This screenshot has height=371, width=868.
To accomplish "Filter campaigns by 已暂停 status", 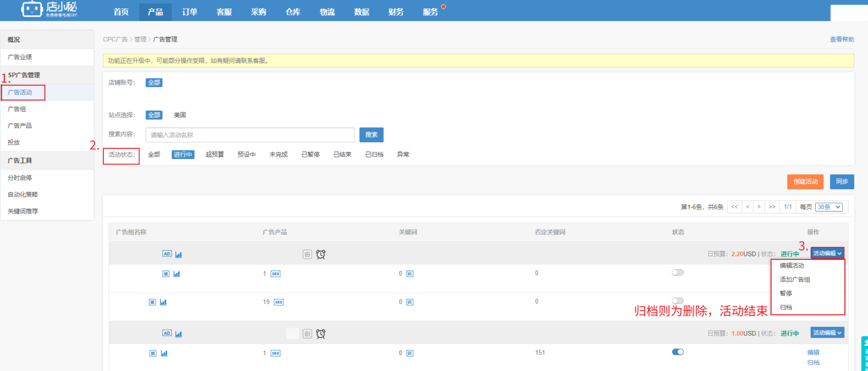I will click(x=310, y=155).
